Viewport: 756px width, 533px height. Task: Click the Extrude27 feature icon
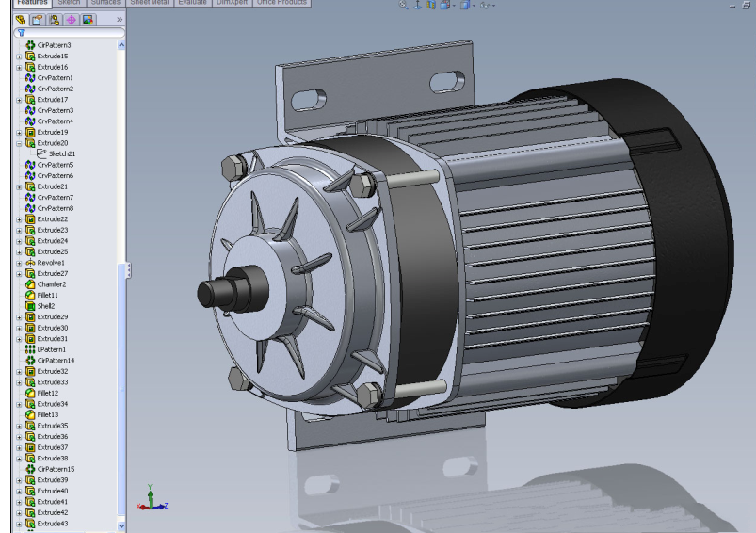[x=30, y=273]
